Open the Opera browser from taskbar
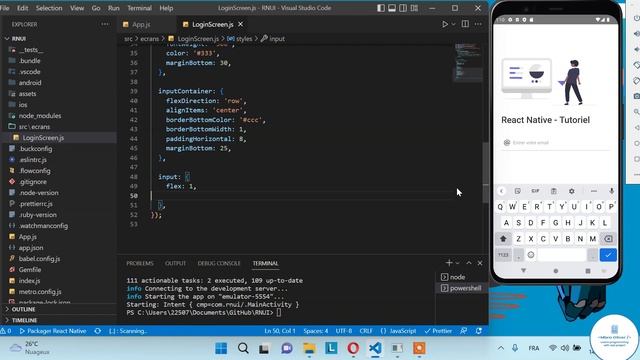The image size is (640, 360). point(353,348)
